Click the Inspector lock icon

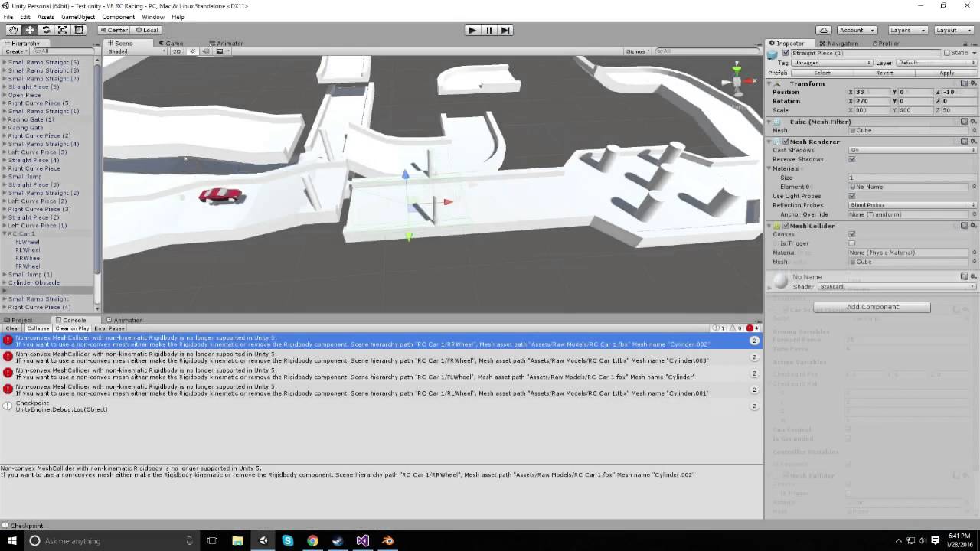click(x=965, y=44)
